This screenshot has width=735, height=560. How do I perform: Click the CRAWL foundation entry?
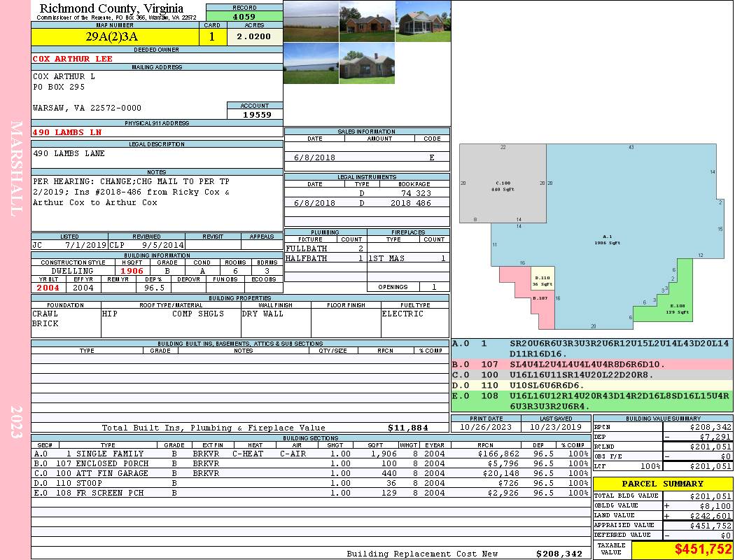(x=45, y=314)
